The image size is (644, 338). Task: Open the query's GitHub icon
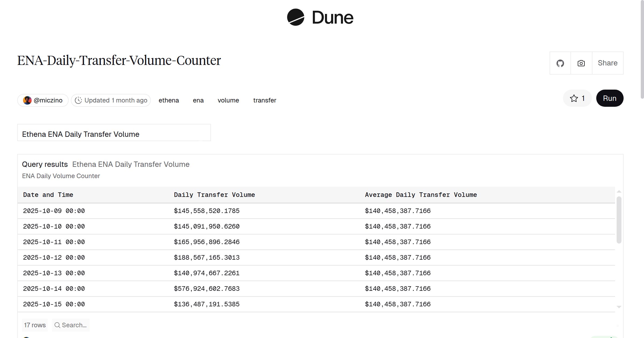560,63
